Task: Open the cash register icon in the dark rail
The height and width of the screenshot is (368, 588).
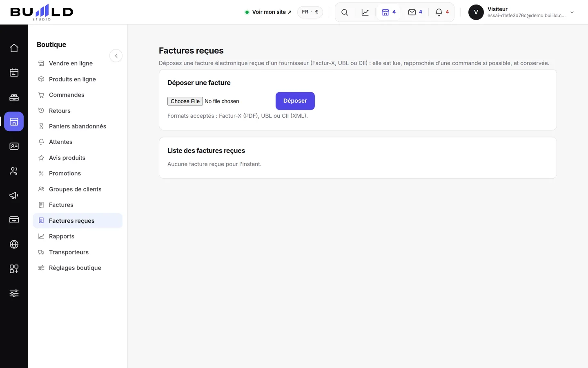Action: (x=14, y=97)
